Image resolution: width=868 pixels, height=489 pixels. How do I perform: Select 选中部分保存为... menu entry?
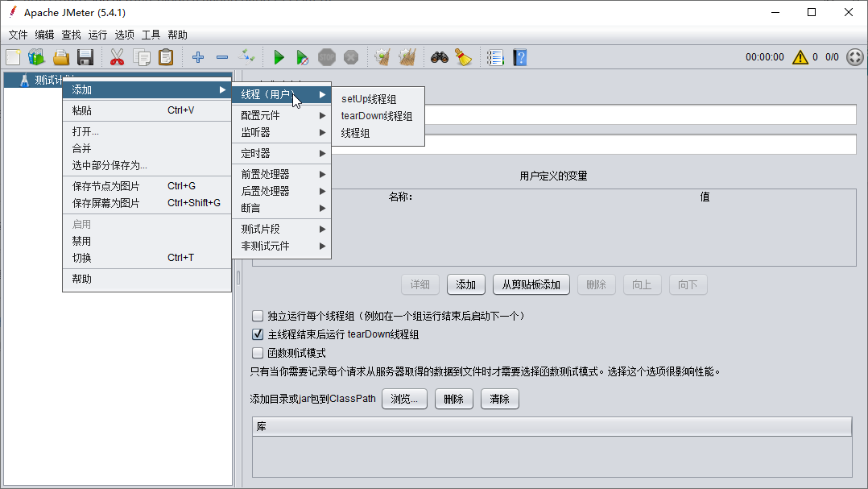[x=147, y=165]
